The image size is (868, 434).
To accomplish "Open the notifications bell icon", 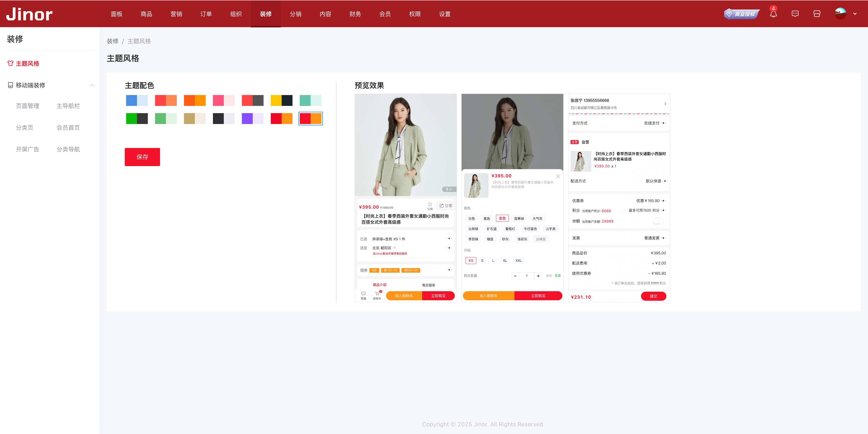I will (773, 14).
